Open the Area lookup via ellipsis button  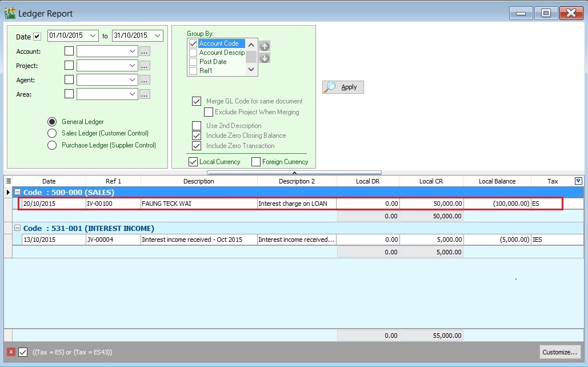click(145, 94)
